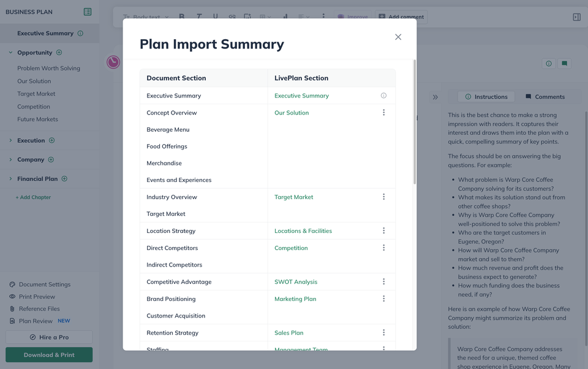Click the Hire a Pro button
This screenshot has width=588, height=369.
[x=49, y=337]
